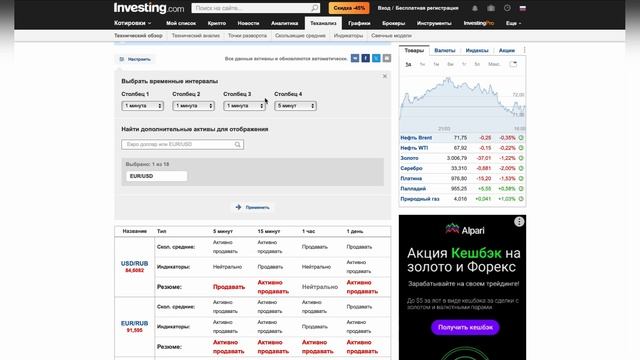
Task: Click the Получить кешбэк ad button
Action: tap(465, 327)
